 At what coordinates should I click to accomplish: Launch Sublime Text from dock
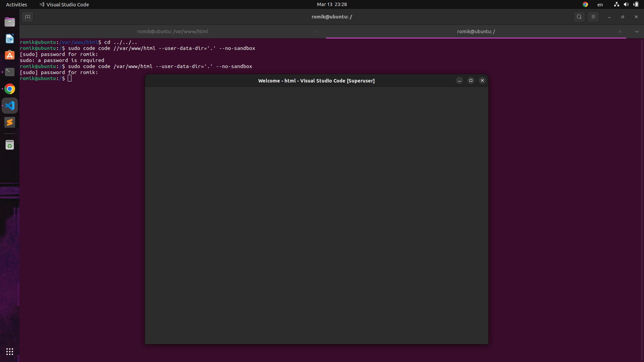pyautogui.click(x=10, y=122)
